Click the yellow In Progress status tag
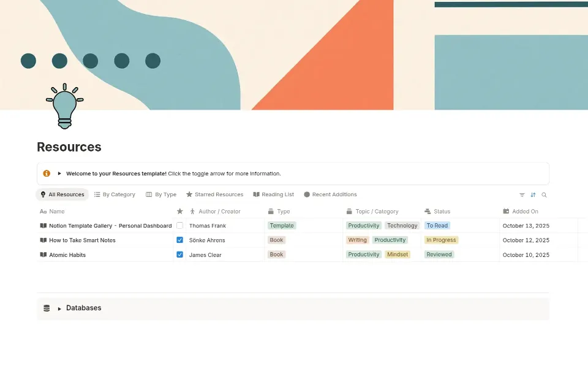Image resolution: width=588 pixels, height=368 pixels. pyautogui.click(x=441, y=240)
